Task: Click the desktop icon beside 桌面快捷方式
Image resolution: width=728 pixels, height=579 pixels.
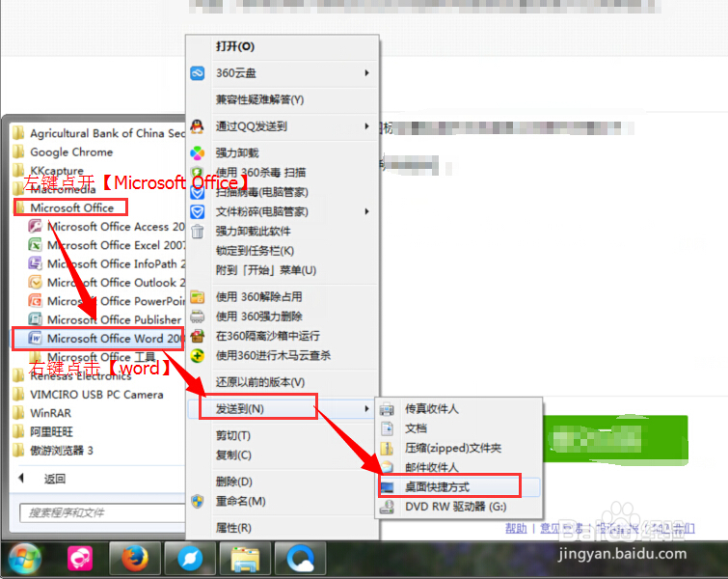Action: coord(387,487)
